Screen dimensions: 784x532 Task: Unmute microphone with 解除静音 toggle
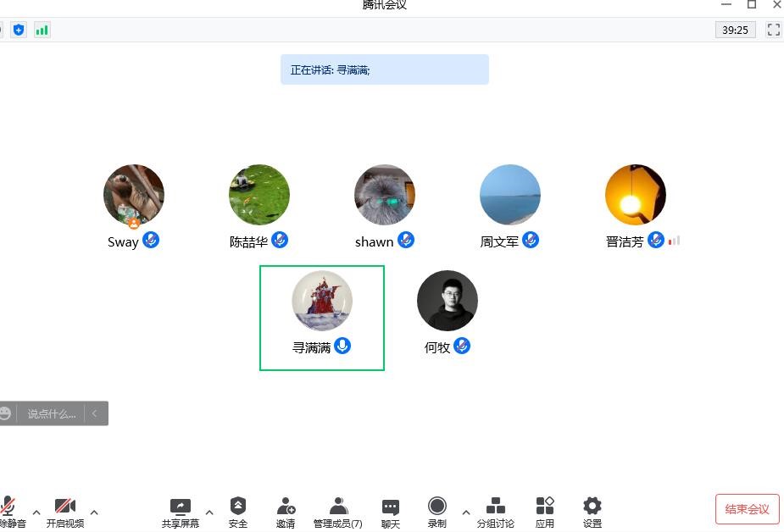click(11, 513)
